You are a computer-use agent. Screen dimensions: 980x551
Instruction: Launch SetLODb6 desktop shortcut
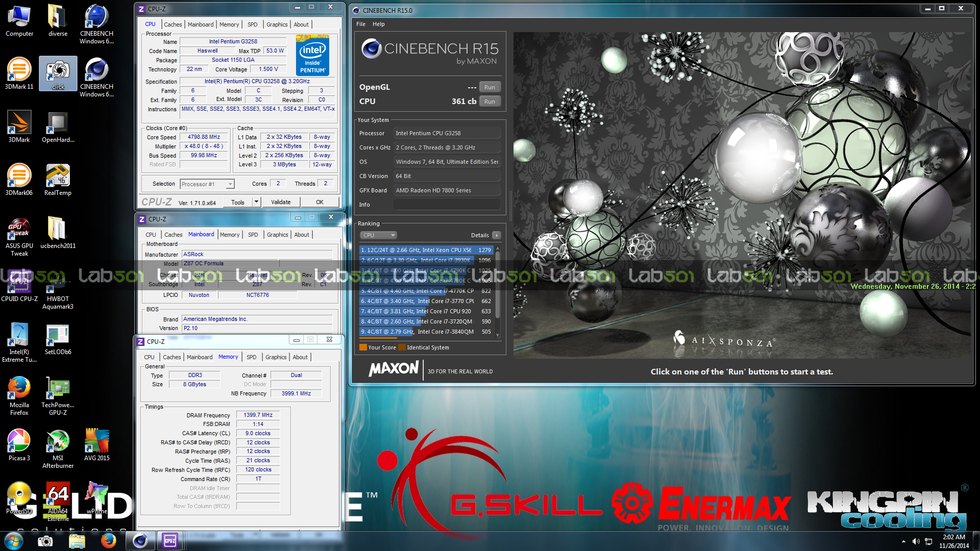(58, 339)
